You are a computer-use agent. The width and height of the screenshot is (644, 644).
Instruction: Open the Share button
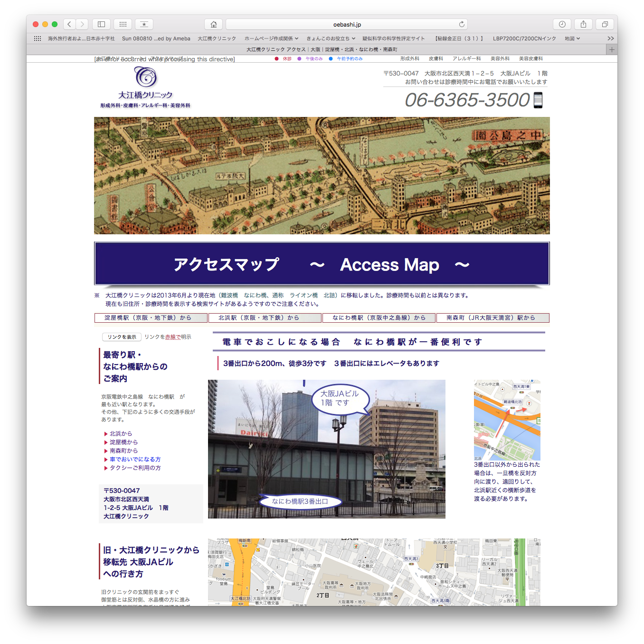tap(583, 24)
